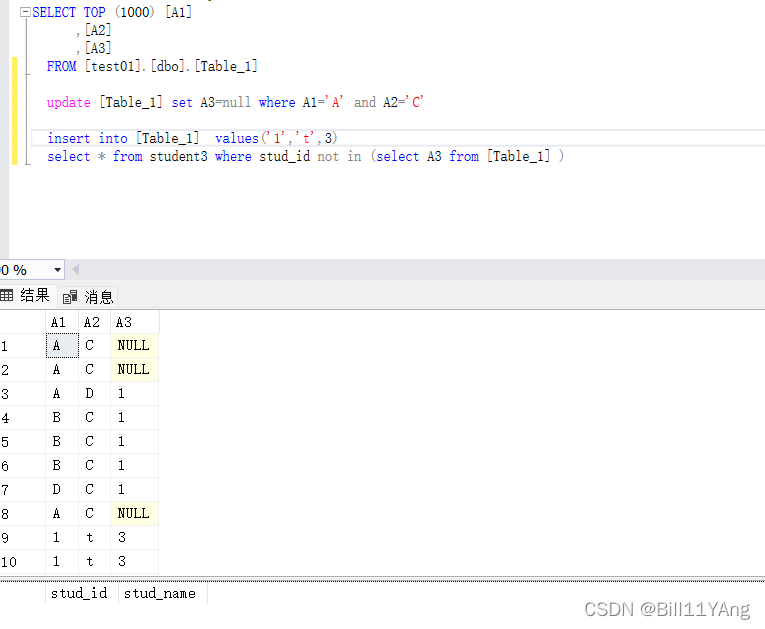765x629 pixels.
Task: Click on the 'not' keyword in the query
Action: point(328,156)
